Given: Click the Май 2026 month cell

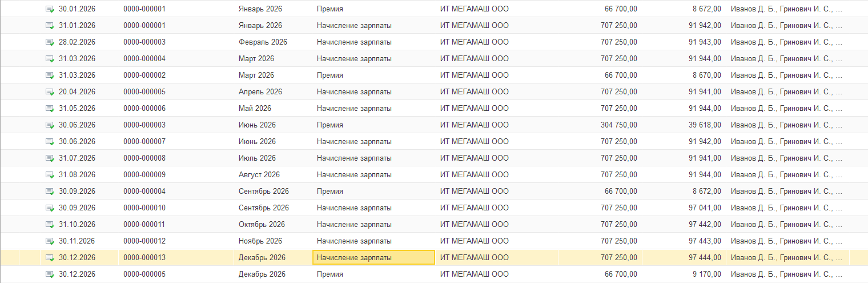Looking at the screenshot, I should coord(255,109).
